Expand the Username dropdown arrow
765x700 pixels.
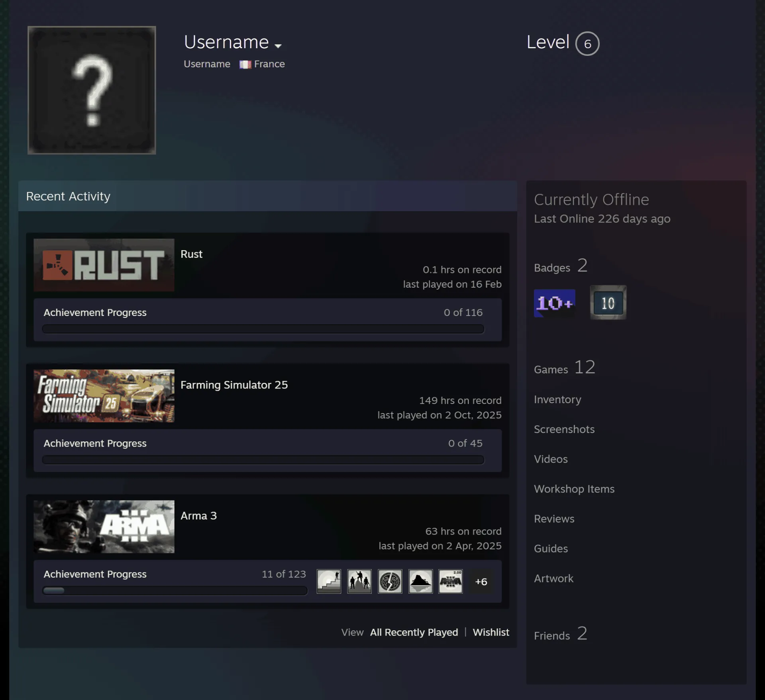click(x=278, y=46)
